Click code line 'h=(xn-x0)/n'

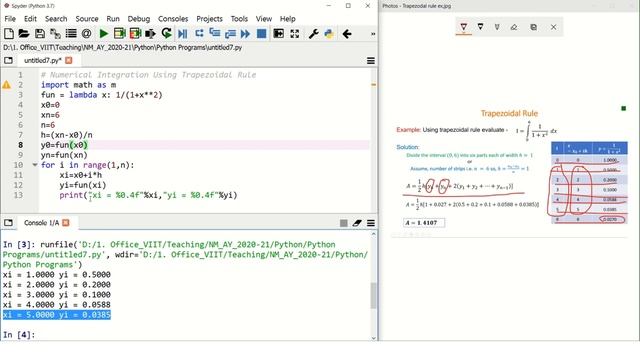pos(67,135)
